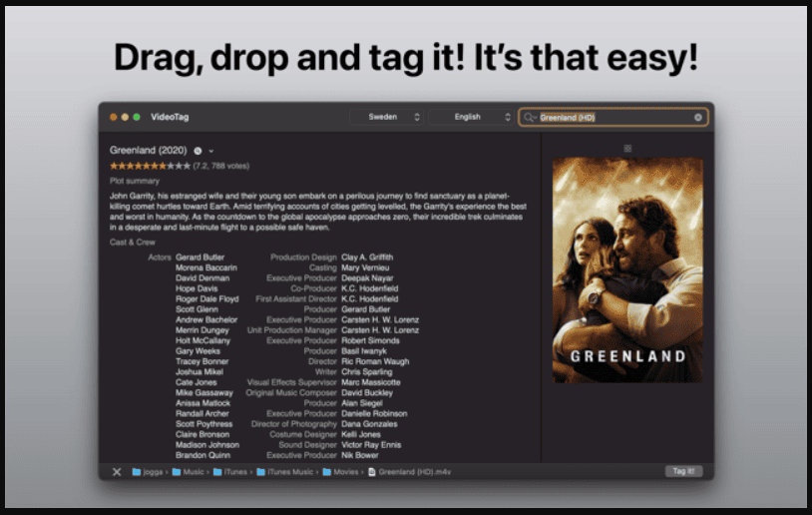
Task: Click Sound Designer Victor Ray Ennis
Action: pyautogui.click(x=371, y=444)
